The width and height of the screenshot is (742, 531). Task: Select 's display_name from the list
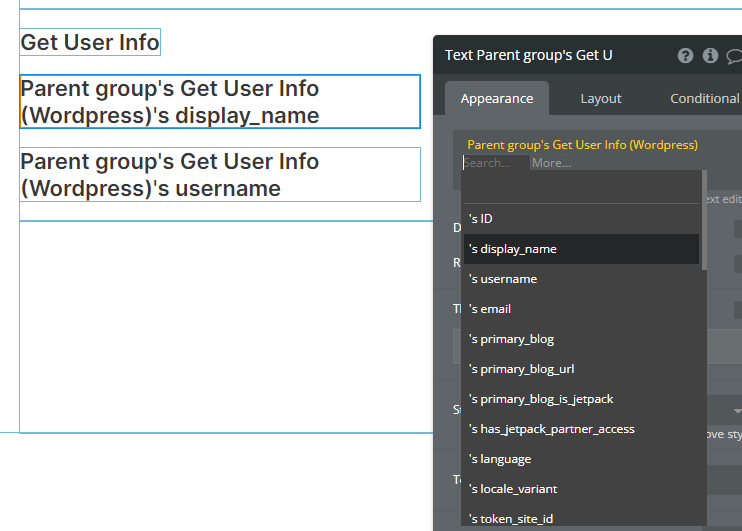[512, 249]
